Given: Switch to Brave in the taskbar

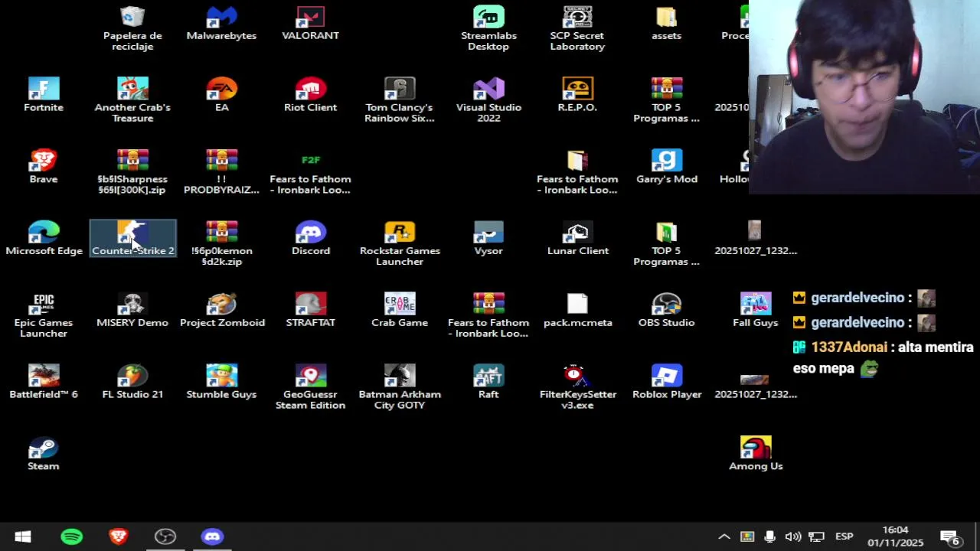Looking at the screenshot, I should point(119,536).
